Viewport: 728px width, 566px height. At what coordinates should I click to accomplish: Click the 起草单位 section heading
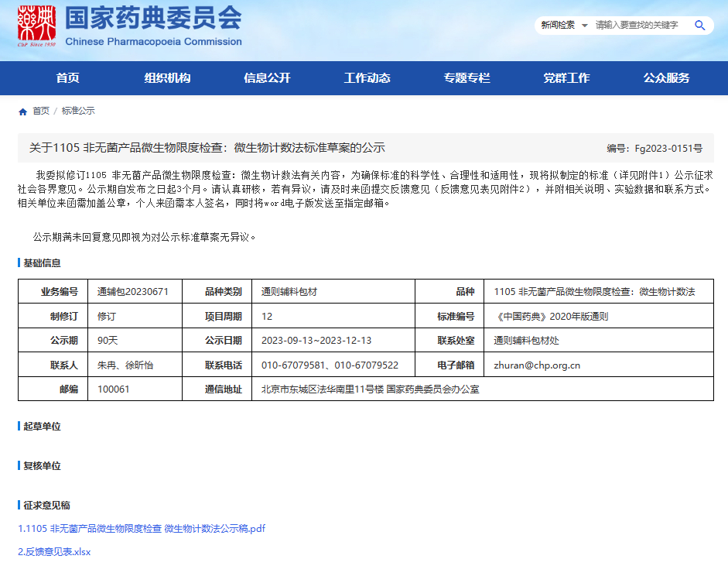pyautogui.click(x=43, y=427)
